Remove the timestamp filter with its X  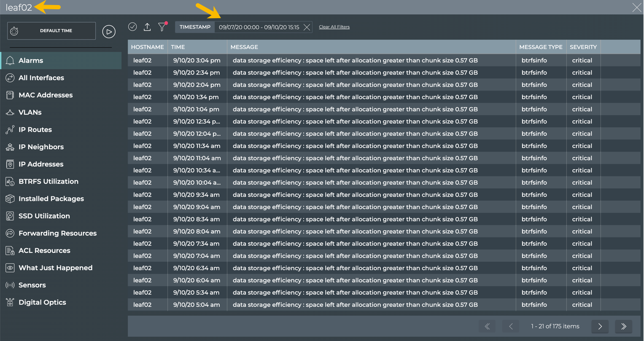tap(307, 27)
